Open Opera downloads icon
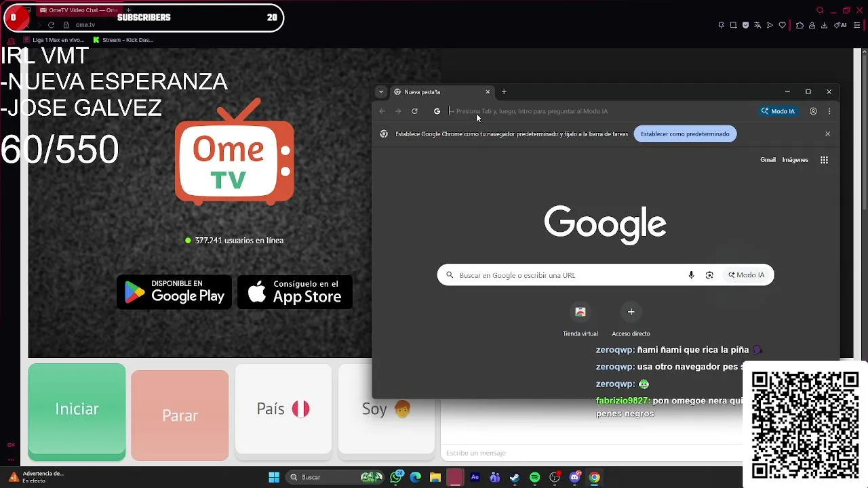The image size is (868, 488). (824, 25)
